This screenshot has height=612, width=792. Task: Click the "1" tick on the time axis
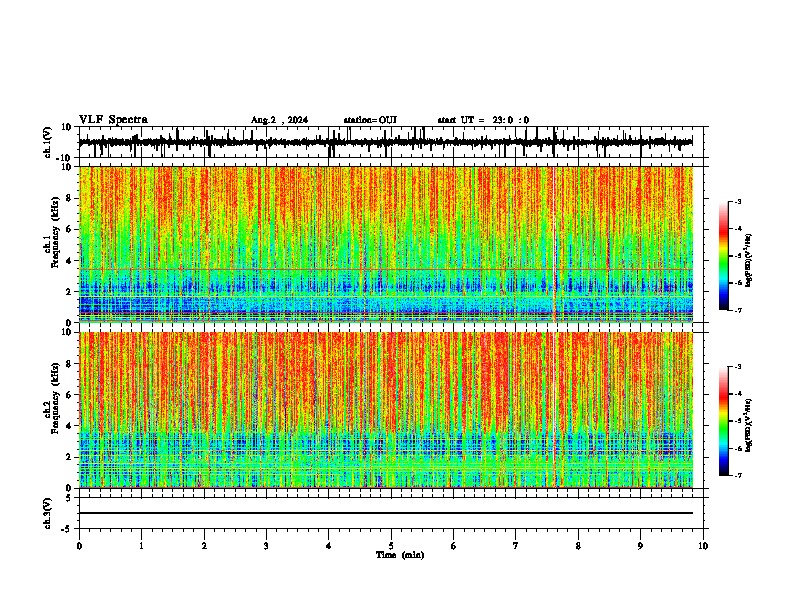pos(142,546)
